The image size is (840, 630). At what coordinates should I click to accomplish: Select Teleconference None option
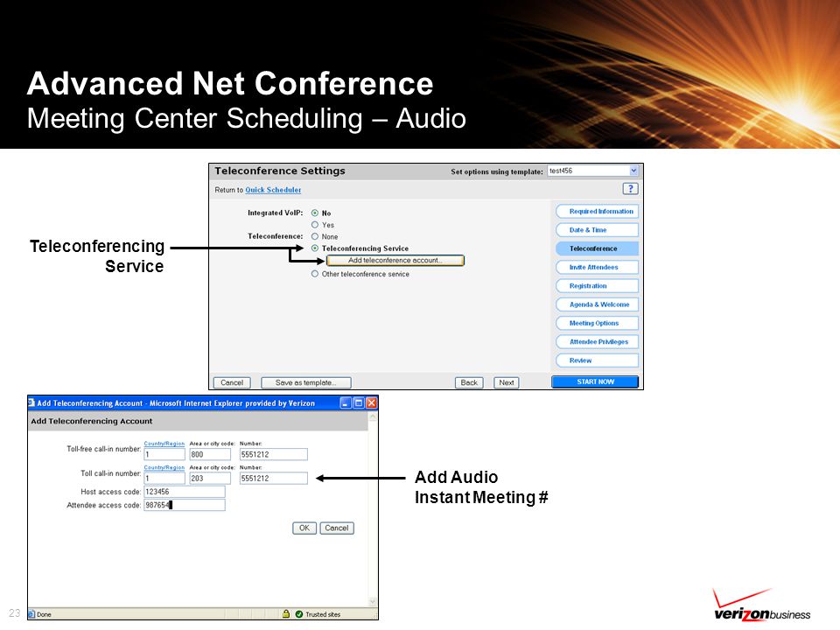pyautogui.click(x=315, y=236)
